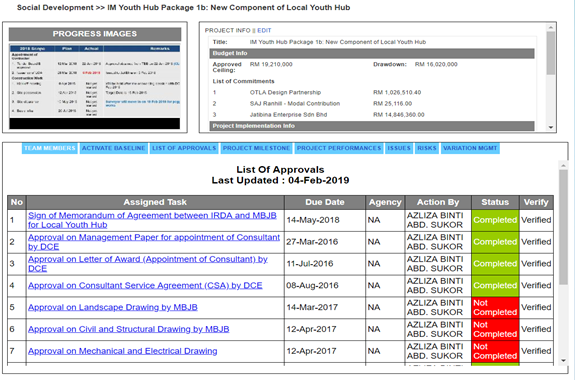Open Approval on Consultant Service Agreement link

point(145,285)
